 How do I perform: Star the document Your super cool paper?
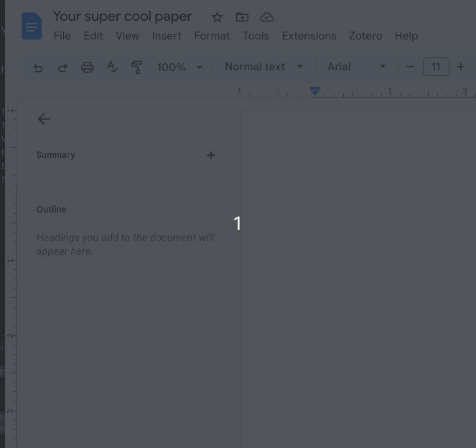click(217, 17)
